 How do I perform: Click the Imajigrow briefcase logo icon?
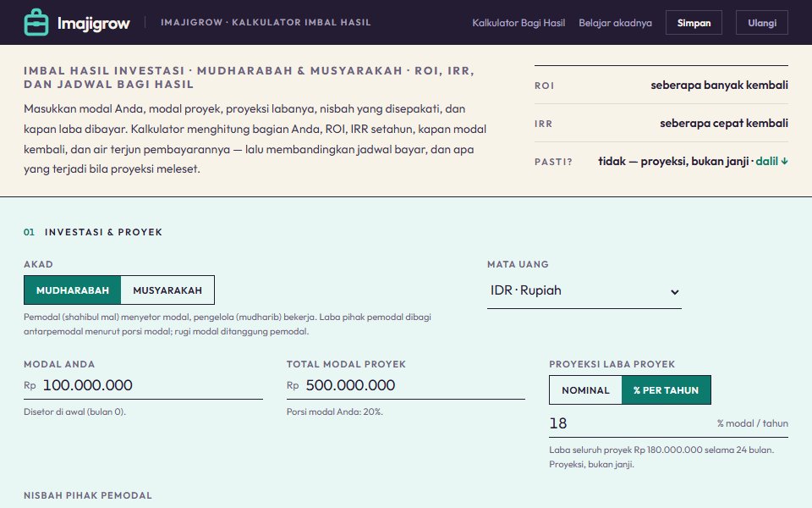36,22
